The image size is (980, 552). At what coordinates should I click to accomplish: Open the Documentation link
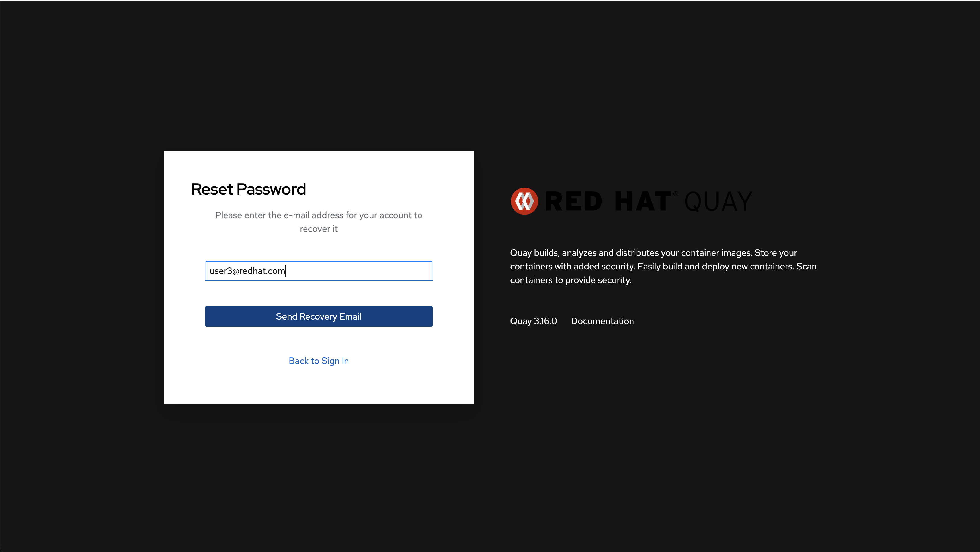[x=602, y=321]
